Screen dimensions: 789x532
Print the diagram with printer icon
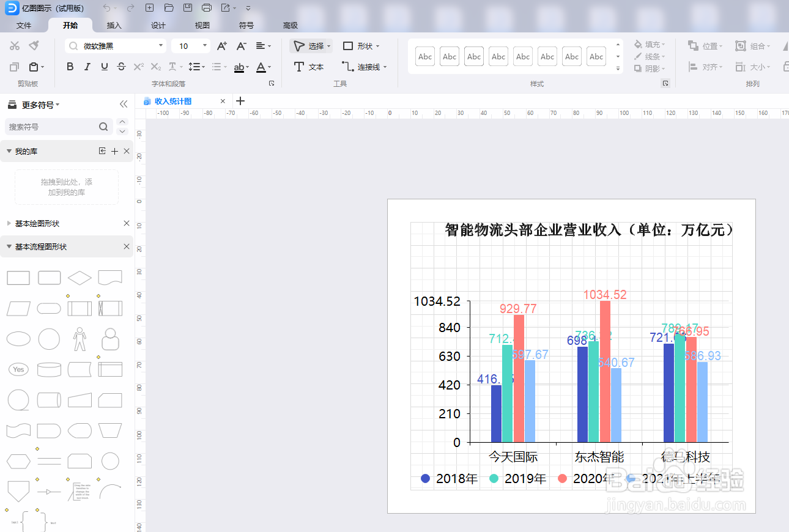(207, 8)
